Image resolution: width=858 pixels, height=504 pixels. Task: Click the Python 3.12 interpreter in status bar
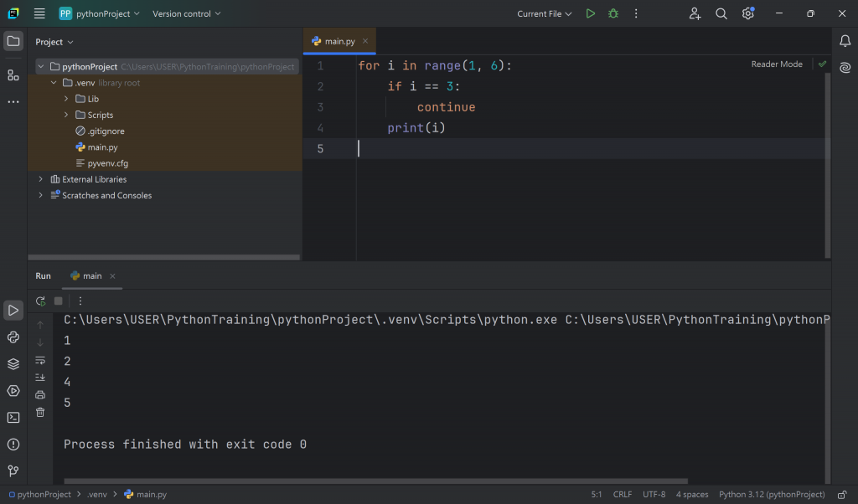tap(771, 494)
